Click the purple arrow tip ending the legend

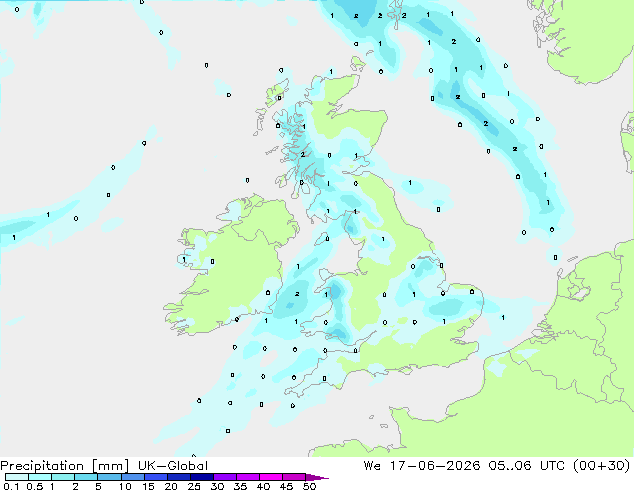point(317,477)
